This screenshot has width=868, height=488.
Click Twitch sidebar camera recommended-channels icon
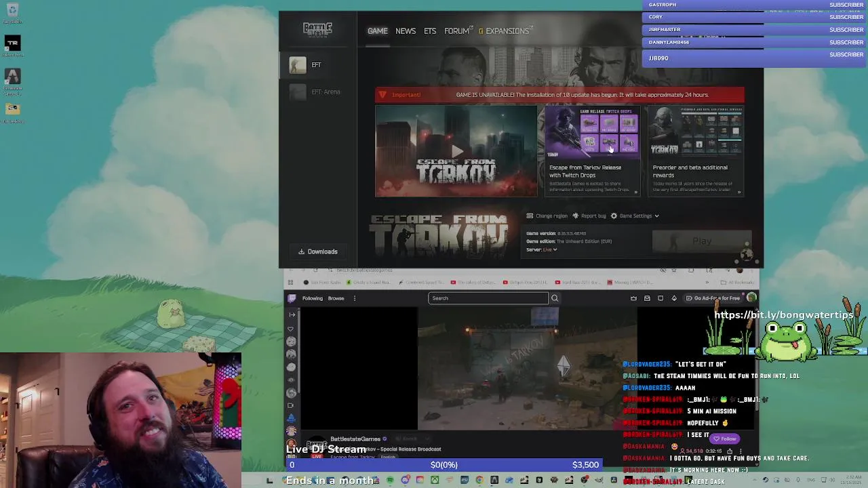292,405
